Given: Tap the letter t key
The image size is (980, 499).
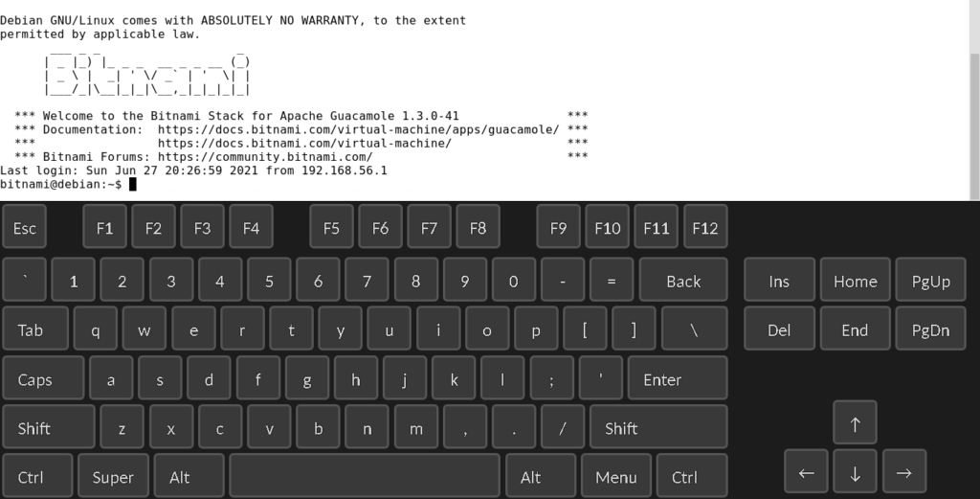Looking at the screenshot, I should (x=291, y=329).
